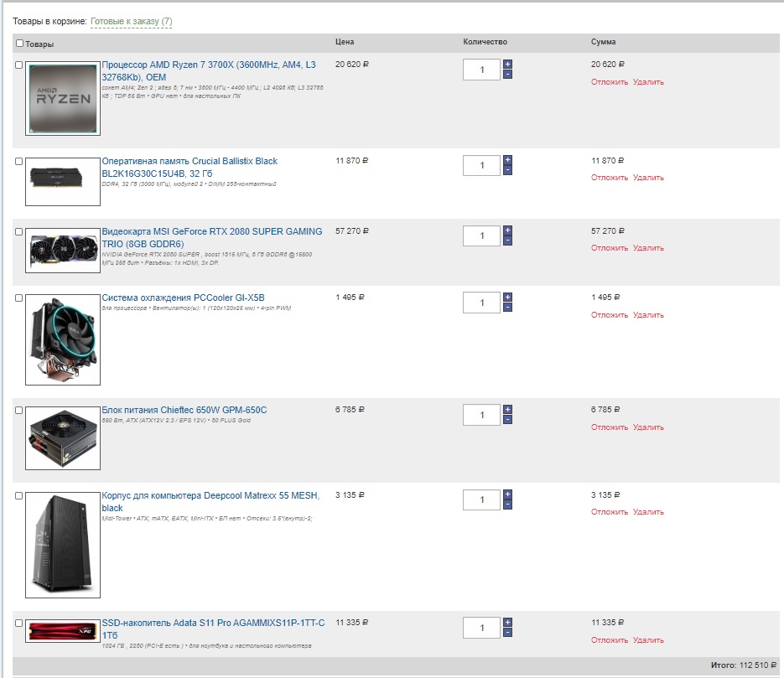The height and width of the screenshot is (678, 784).
Task: Click the RTX 2080 SUPER quantity field
Action: [481, 235]
